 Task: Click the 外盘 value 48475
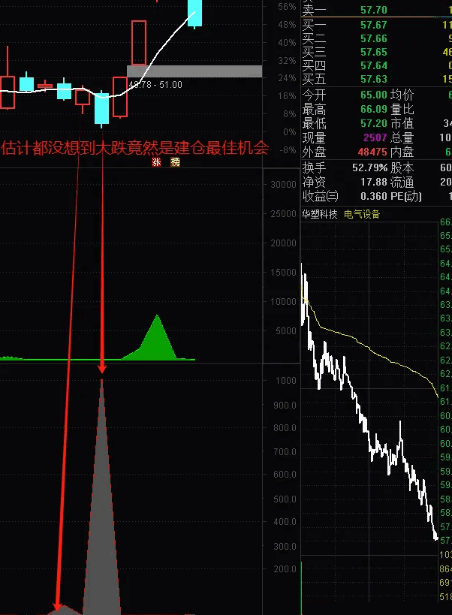click(x=372, y=152)
